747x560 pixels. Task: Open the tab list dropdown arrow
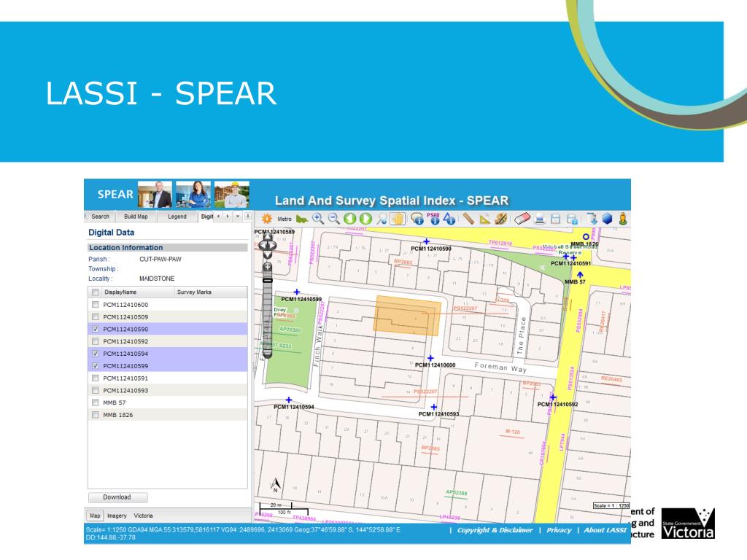tap(238, 216)
